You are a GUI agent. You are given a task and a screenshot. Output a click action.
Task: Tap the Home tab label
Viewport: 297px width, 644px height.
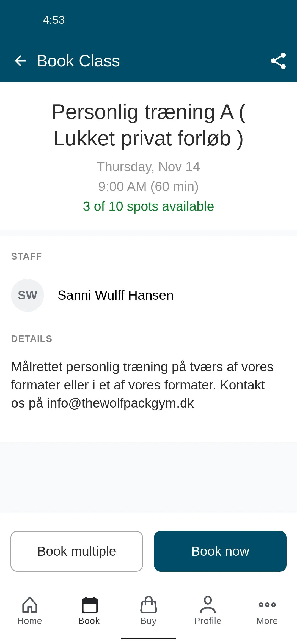30,621
